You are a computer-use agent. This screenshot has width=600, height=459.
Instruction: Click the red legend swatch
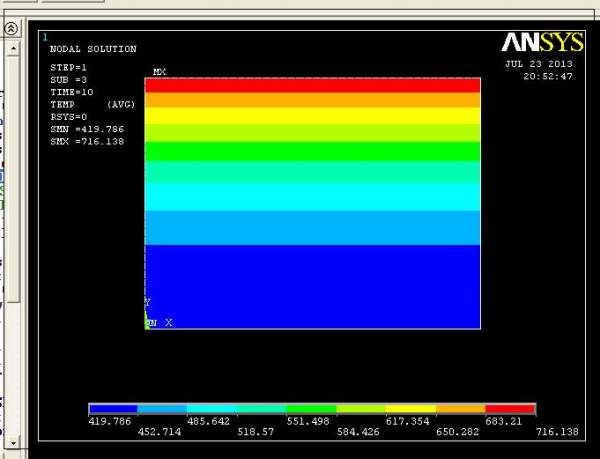[510, 409]
